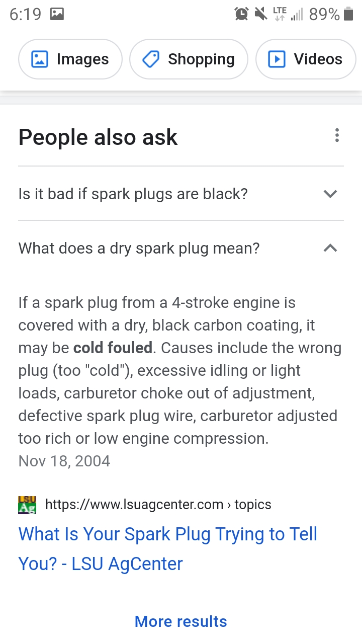Switch to the Videos filter
362x644 pixels.
[x=306, y=59]
